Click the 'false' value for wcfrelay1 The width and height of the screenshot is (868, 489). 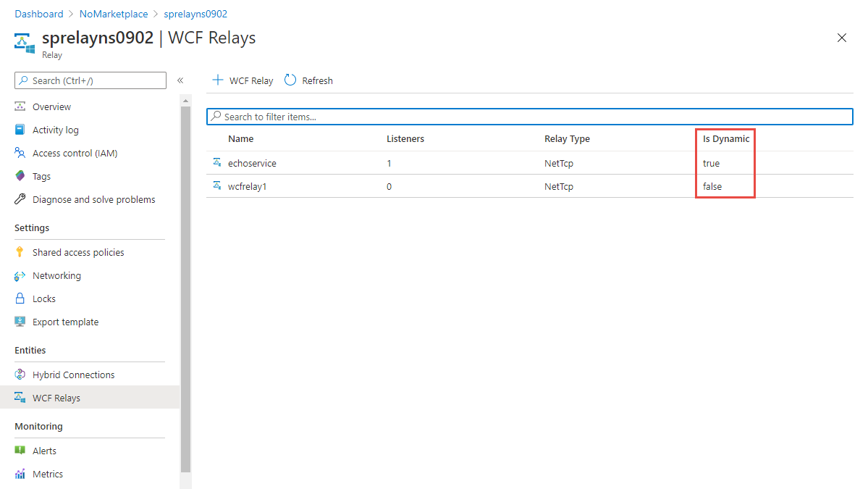[712, 186]
